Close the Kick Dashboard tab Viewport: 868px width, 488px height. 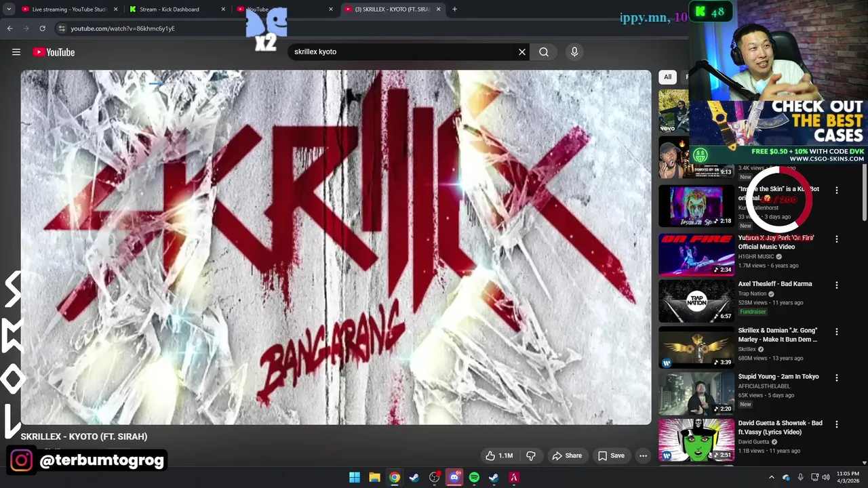[x=223, y=9]
